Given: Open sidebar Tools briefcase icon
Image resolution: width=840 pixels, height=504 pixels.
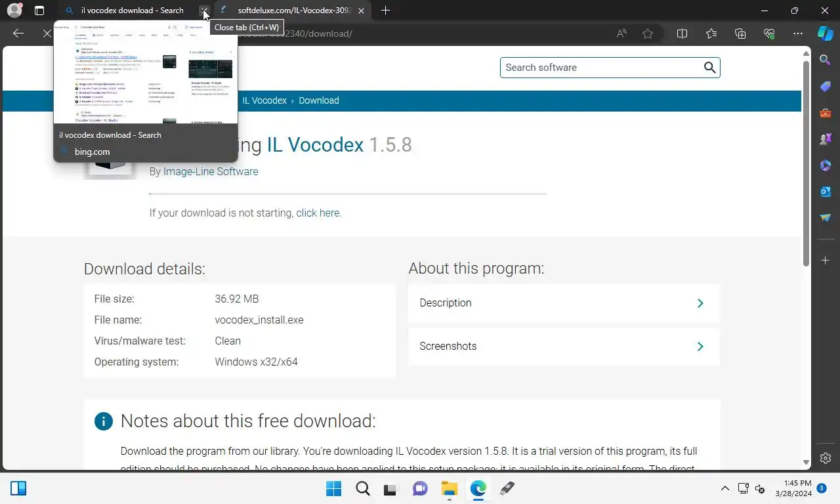Looking at the screenshot, I should click(x=826, y=113).
